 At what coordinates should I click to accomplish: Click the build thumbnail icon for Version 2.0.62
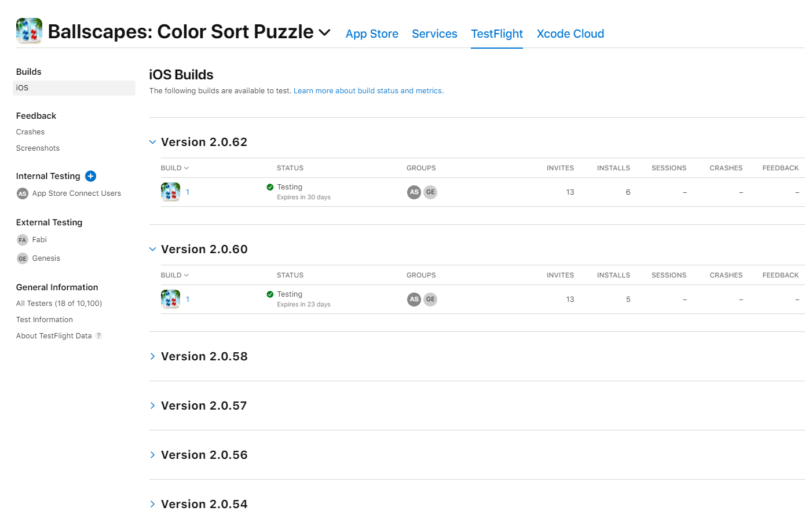point(170,192)
